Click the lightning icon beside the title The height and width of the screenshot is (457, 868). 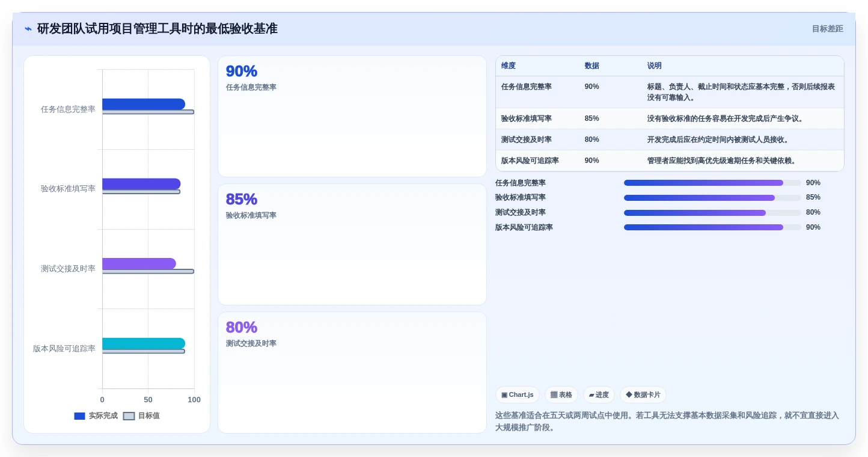28,29
